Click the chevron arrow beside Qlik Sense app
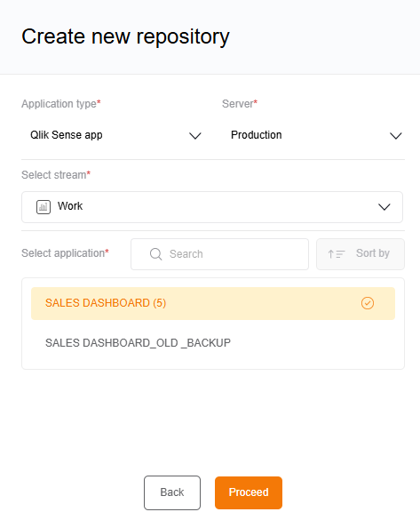 point(195,136)
